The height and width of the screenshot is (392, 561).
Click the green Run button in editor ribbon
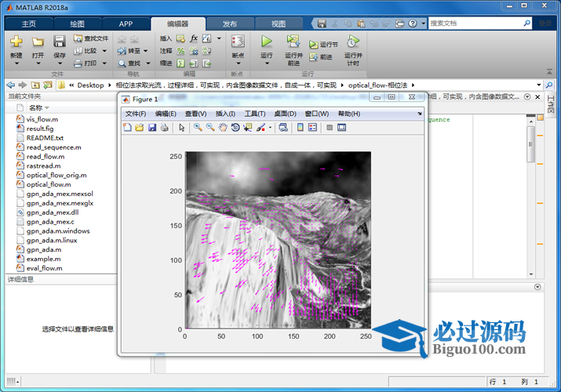(267, 41)
